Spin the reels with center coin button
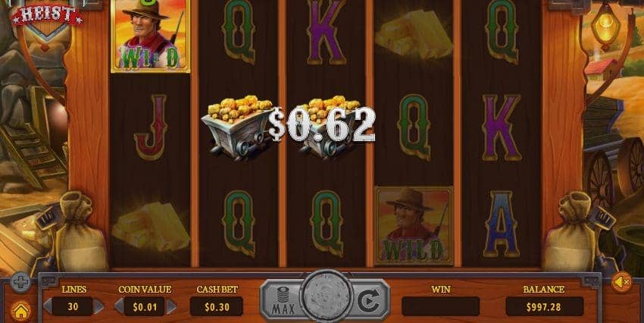644x323 pixels. 326,296
